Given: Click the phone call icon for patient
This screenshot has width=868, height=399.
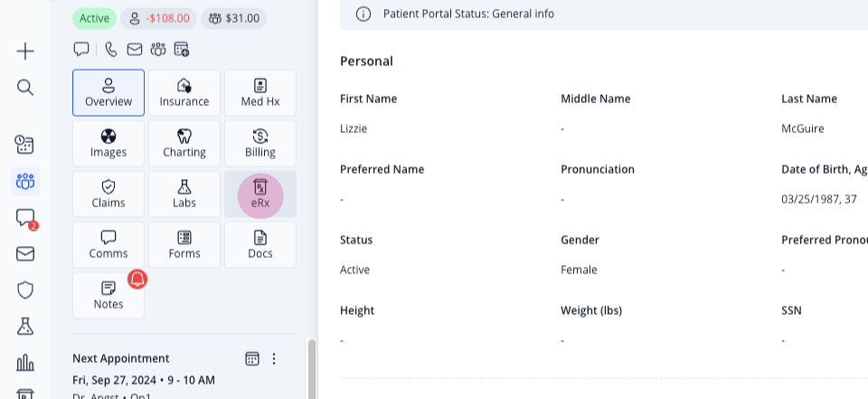Looking at the screenshot, I should pyautogui.click(x=110, y=50).
